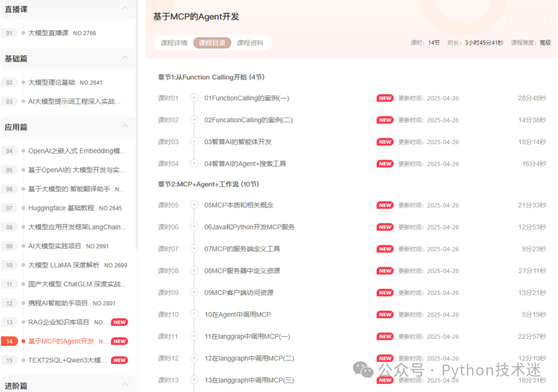The image size is (558, 392).
Task: Switch to the 课程详情 tab
Action: click(174, 43)
